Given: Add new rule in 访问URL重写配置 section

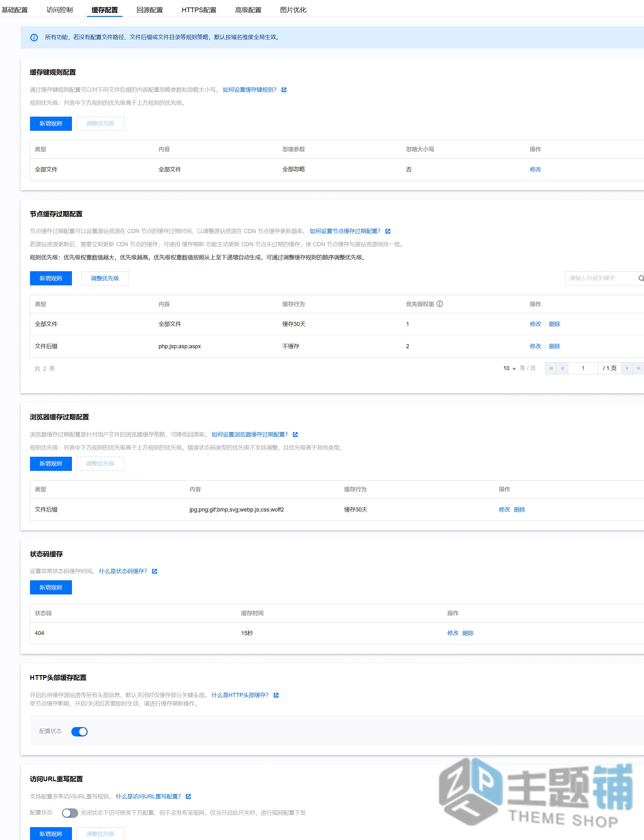Looking at the screenshot, I should (51, 833).
